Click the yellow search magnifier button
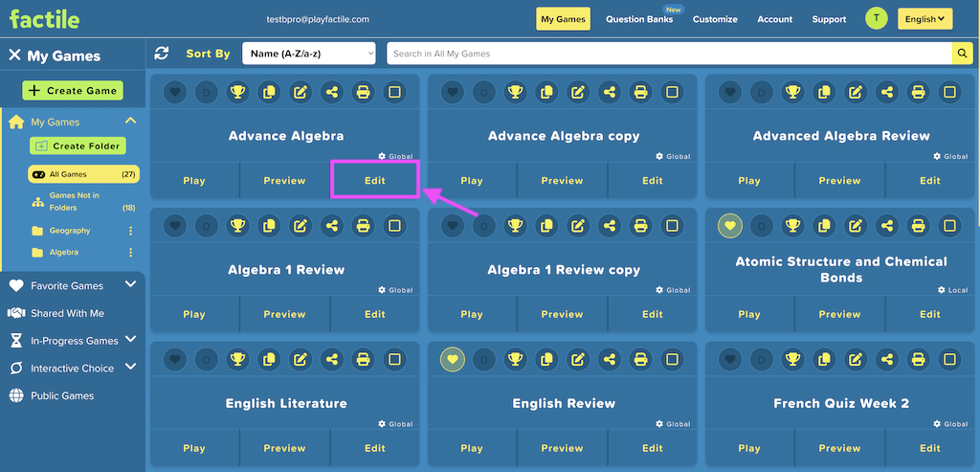980x472 pixels. tap(962, 54)
